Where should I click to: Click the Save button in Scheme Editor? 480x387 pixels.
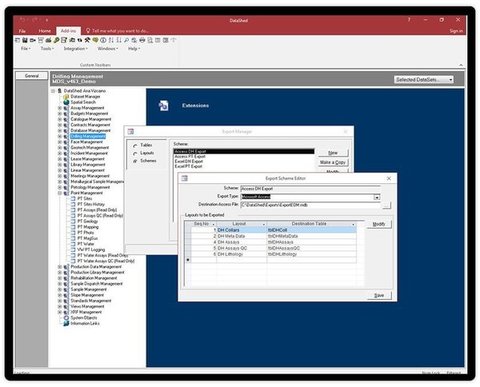point(379,295)
